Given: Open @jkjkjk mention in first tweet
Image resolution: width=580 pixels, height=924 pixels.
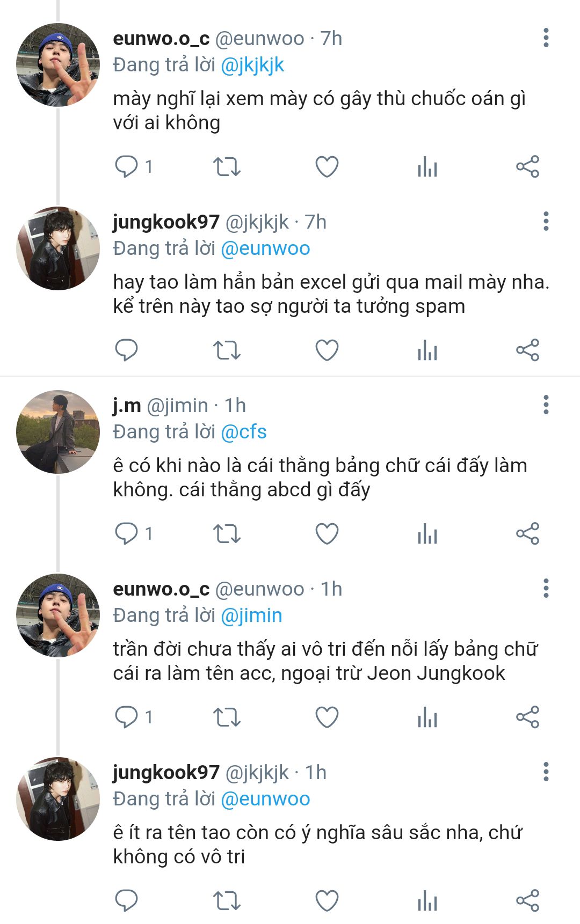Looking at the screenshot, I should (x=252, y=65).
